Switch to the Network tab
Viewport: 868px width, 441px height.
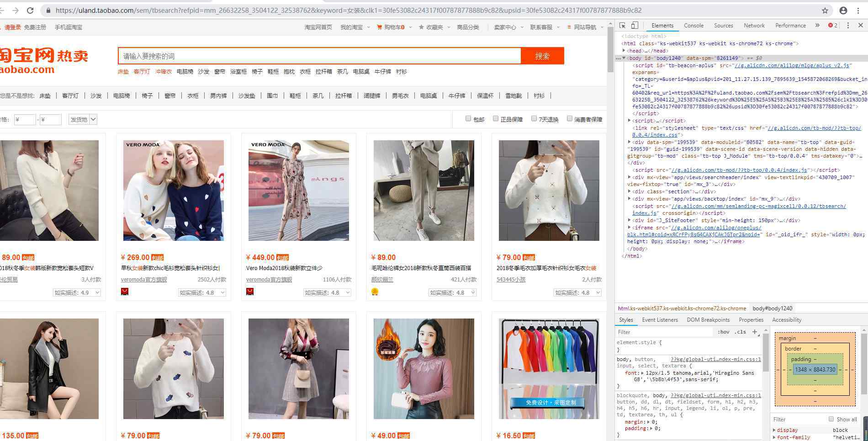(x=754, y=26)
